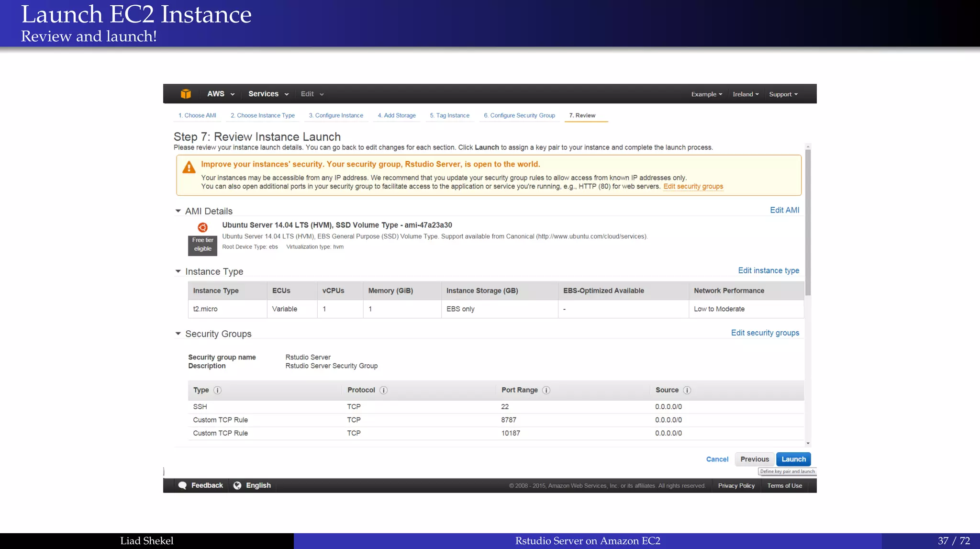Go to step 3 Configure Instance
The image size is (980, 549).
pos(336,115)
